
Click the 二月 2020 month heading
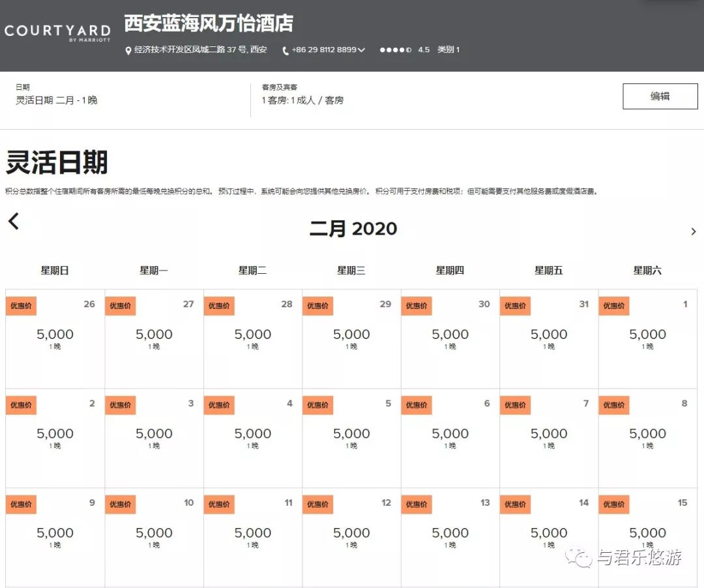[353, 228]
